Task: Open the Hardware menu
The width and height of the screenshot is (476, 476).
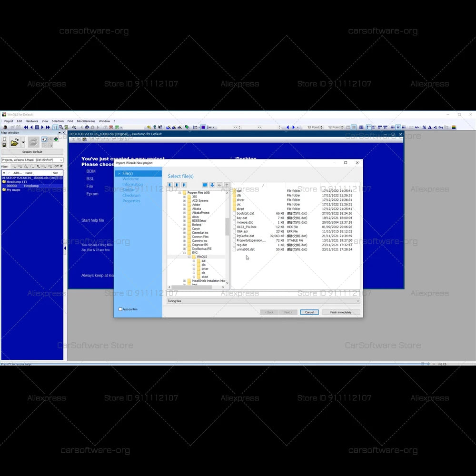Action: [32, 121]
